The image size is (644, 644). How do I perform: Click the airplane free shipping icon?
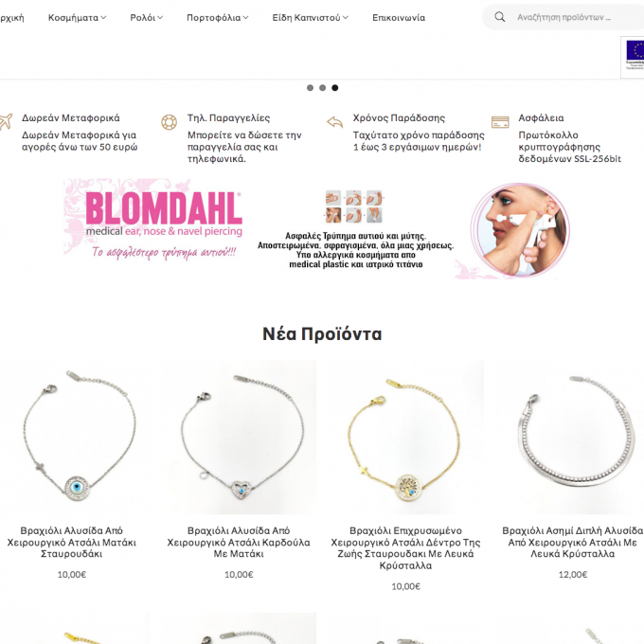(6, 122)
